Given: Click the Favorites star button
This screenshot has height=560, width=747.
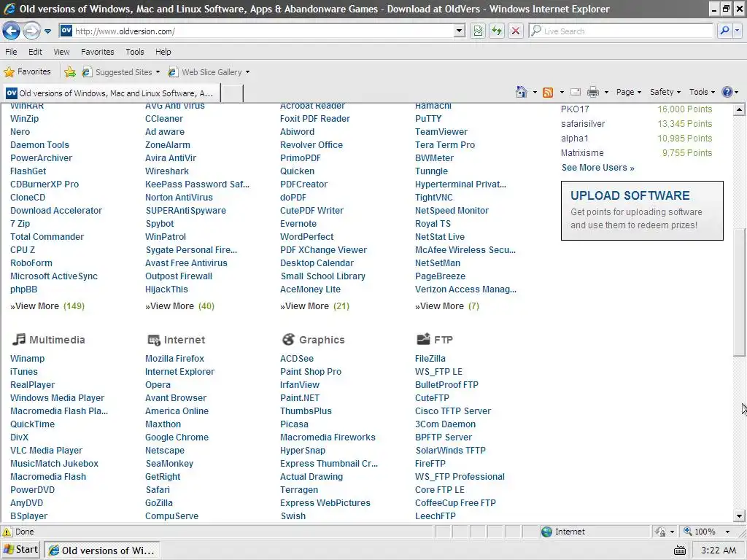Looking at the screenshot, I should click(x=27, y=72).
